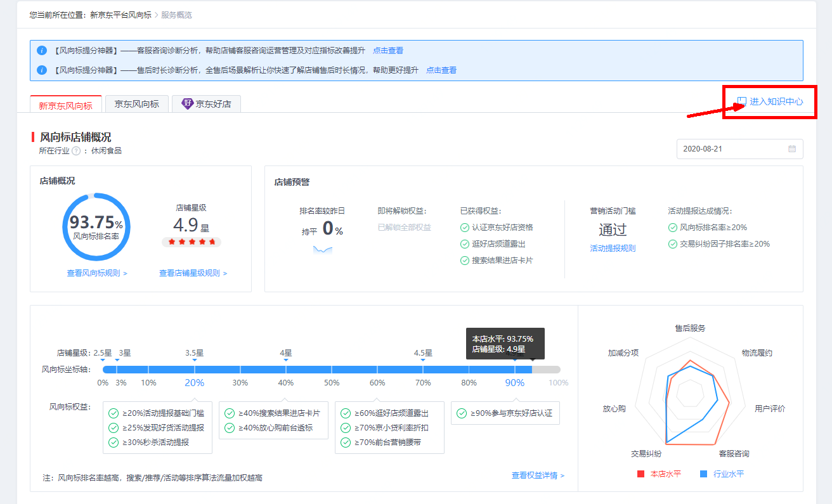Click the check icon for 逛好店频道露出 benefit
Screen dimensions: 832x504
465,244
